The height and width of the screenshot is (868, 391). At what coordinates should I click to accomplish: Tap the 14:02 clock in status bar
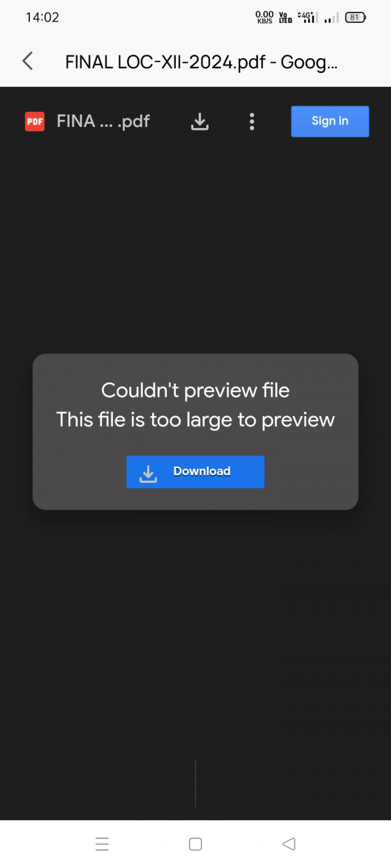(43, 18)
